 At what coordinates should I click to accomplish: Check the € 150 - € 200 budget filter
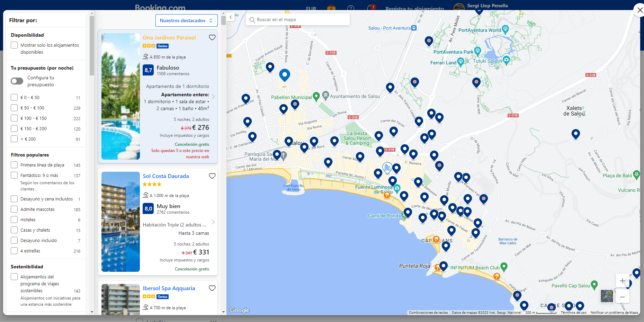click(x=14, y=128)
